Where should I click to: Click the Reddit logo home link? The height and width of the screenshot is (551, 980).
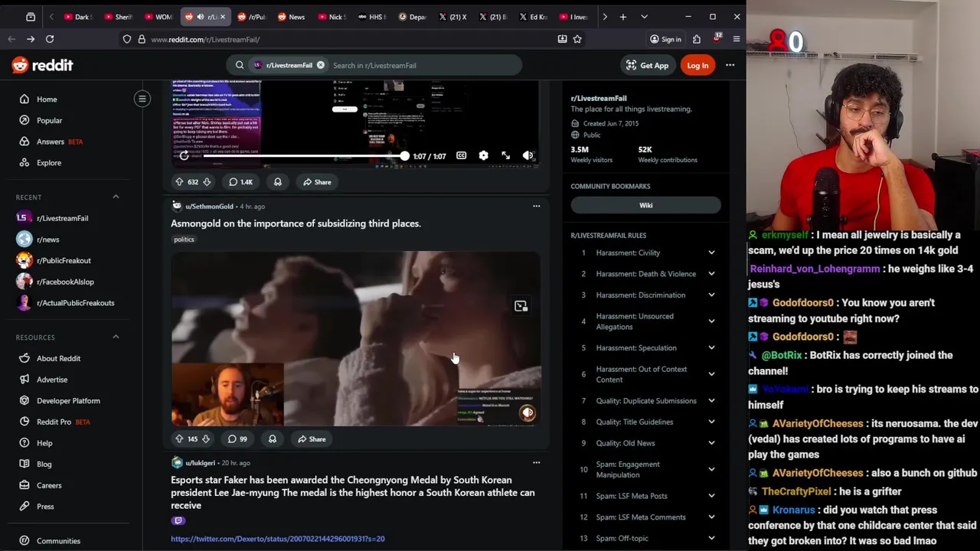point(42,65)
